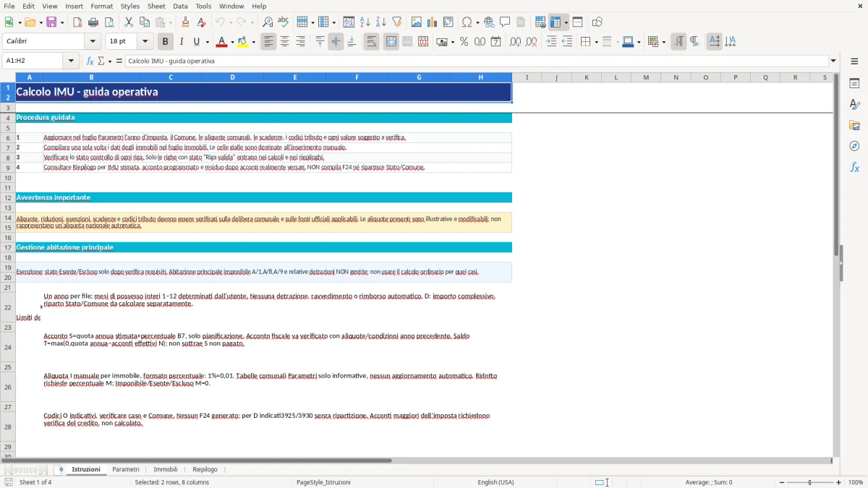
Task: Toggle Merge and Center Cells
Action: pyautogui.click(x=391, y=42)
